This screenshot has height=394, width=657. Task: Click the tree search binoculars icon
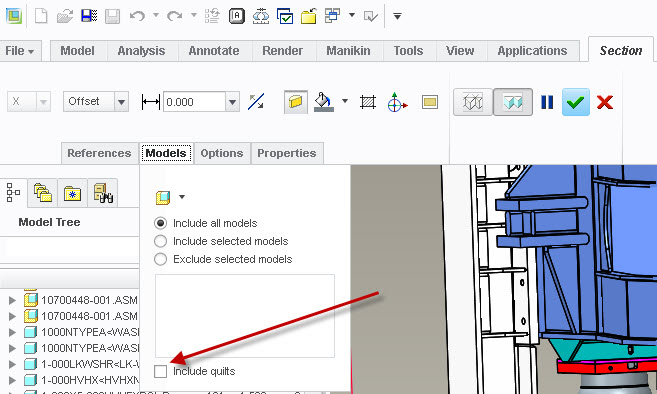(103, 193)
